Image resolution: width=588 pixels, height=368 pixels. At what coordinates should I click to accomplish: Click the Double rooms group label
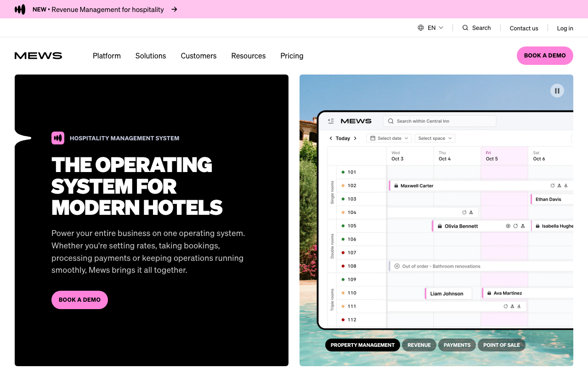click(x=332, y=246)
